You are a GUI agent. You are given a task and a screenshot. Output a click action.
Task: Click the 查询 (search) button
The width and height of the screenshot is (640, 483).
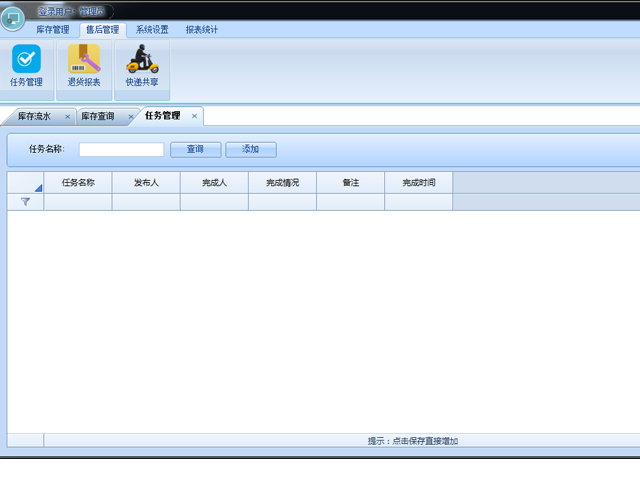[195, 149]
